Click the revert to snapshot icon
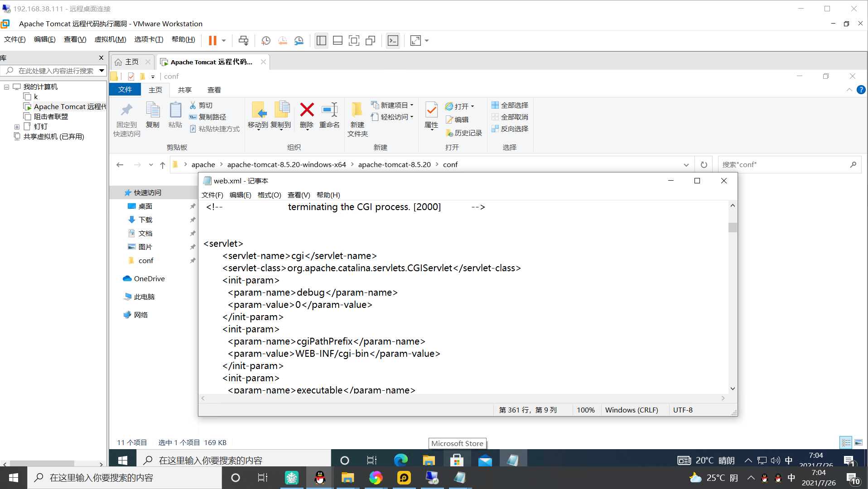This screenshot has width=868, height=489. [282, 41]
